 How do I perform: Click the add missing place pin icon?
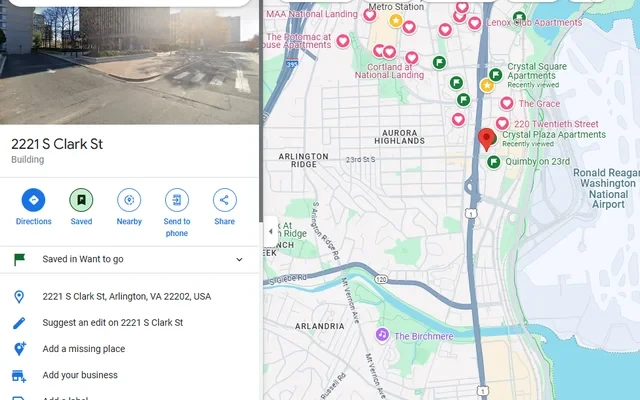pyautogui.click(x=19, y=349)
